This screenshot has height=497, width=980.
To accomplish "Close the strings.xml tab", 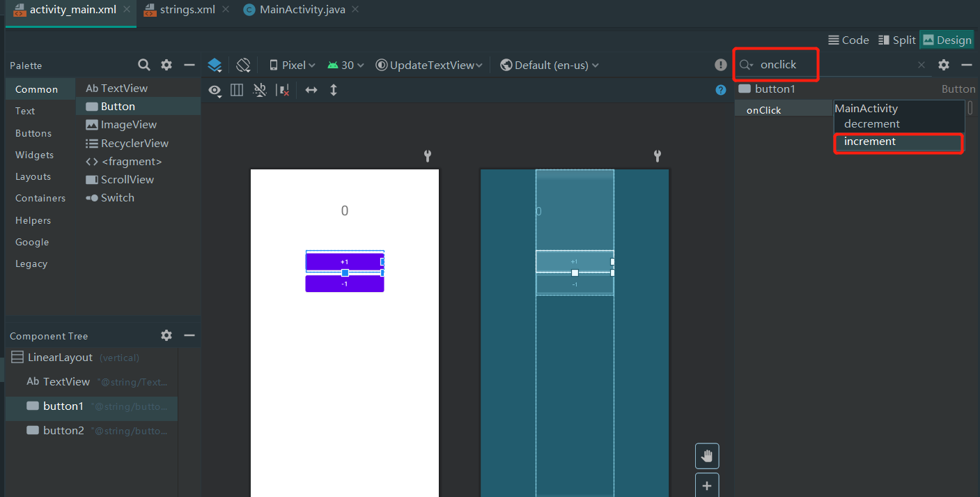I will pyautogui.click(x=226, y=10).
